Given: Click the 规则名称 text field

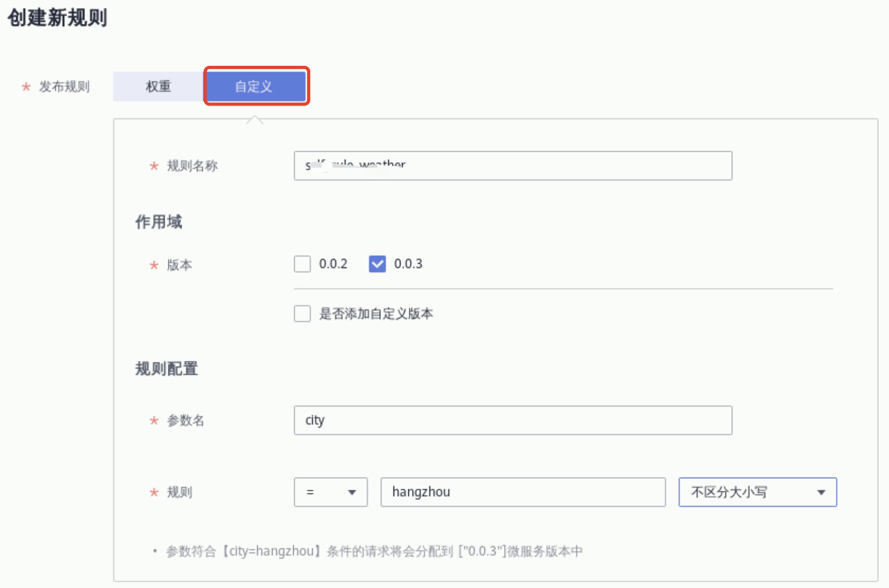Looking at the screenshot, I should click(x=512, y=166).
